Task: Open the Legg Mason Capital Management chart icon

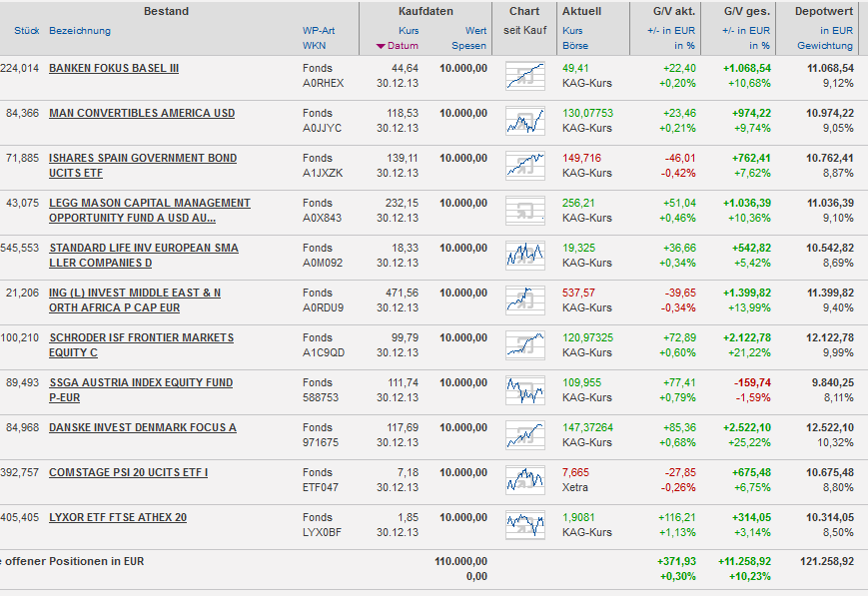Action: 525,211
